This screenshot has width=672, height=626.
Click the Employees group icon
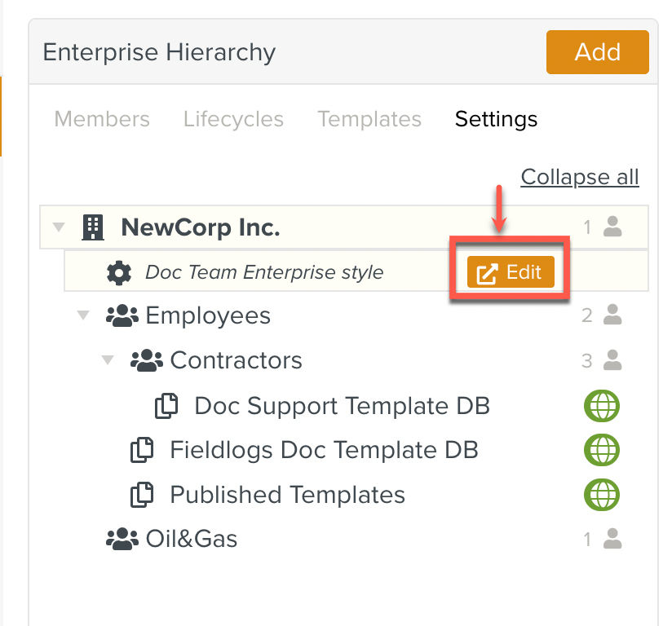pyautogui.click(x=122, y=316)
